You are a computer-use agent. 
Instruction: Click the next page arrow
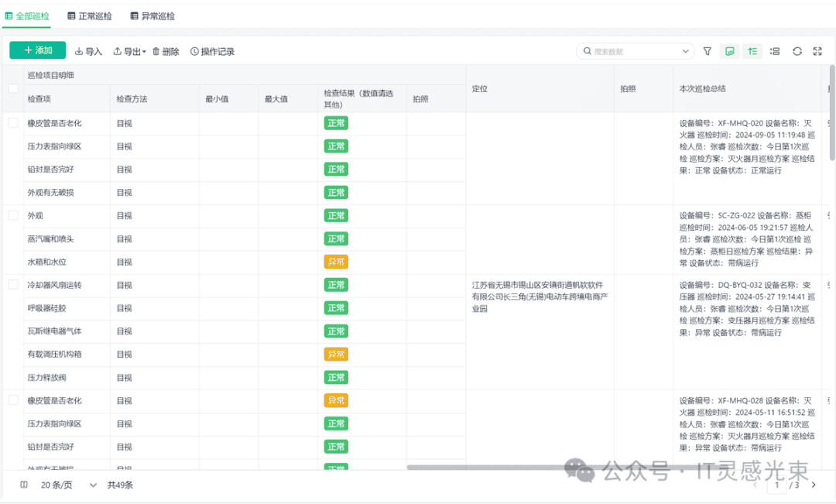click(814, 485)
